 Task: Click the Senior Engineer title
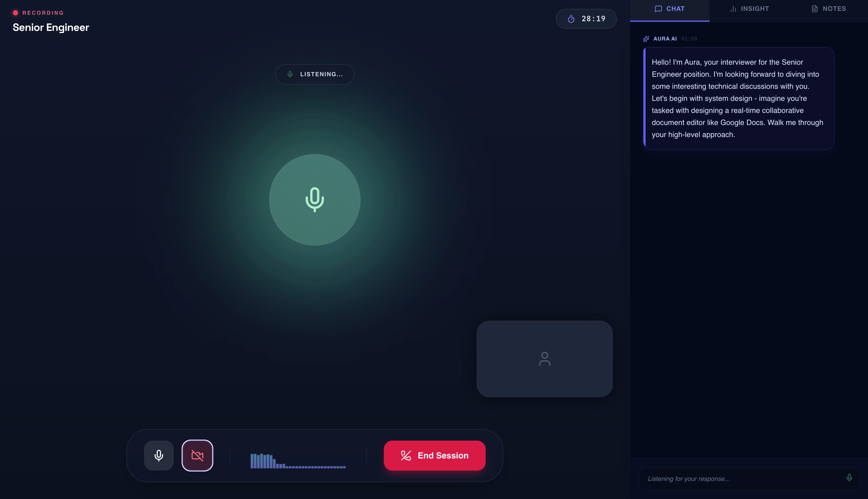click(x=51, y=28)
